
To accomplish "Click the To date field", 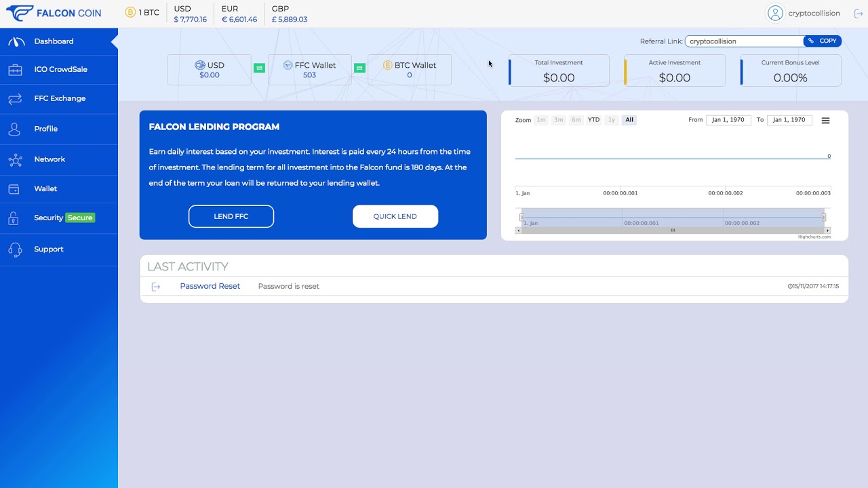I will tap(789, 120).
